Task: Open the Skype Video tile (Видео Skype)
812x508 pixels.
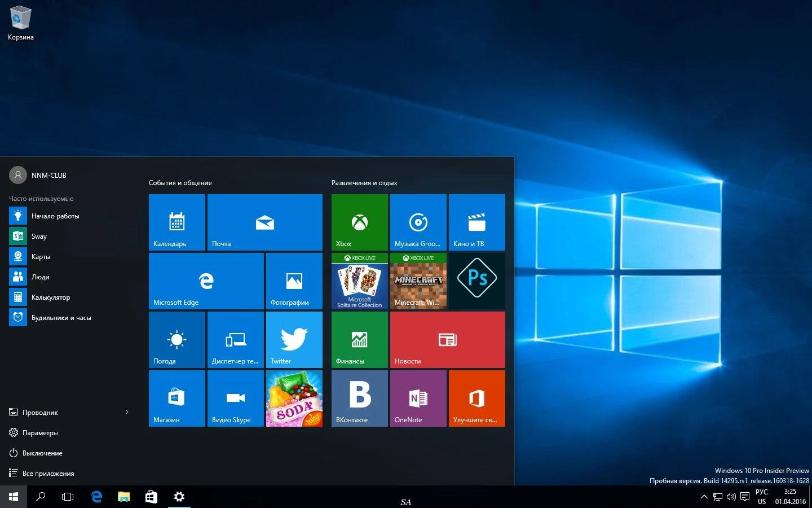Action: [236, 398]
